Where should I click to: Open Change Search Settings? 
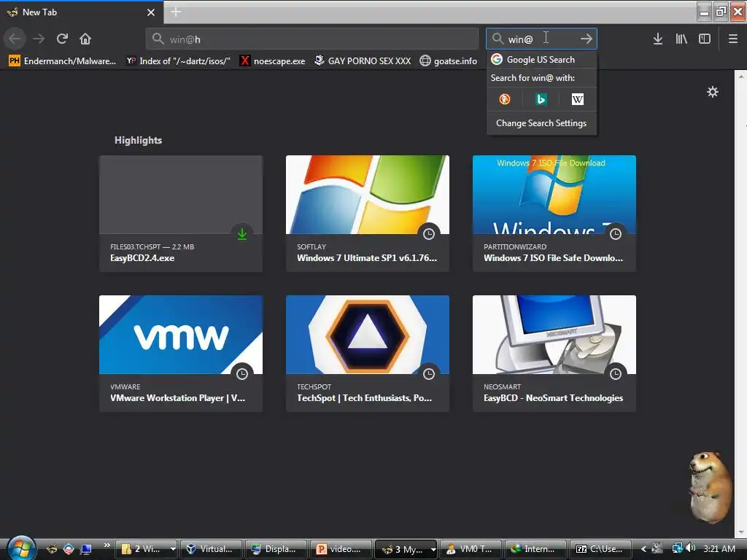[542, 122]
